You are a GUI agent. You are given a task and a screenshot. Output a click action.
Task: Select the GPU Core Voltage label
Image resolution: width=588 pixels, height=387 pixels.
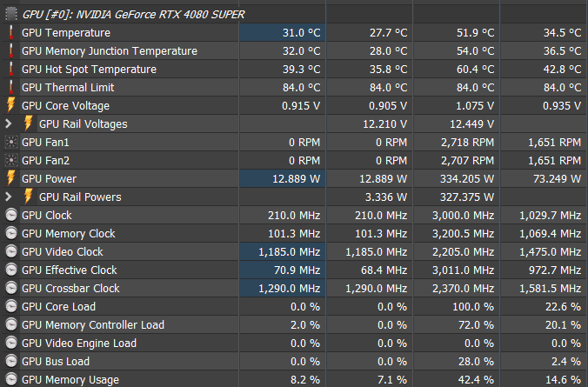[65, 106]
